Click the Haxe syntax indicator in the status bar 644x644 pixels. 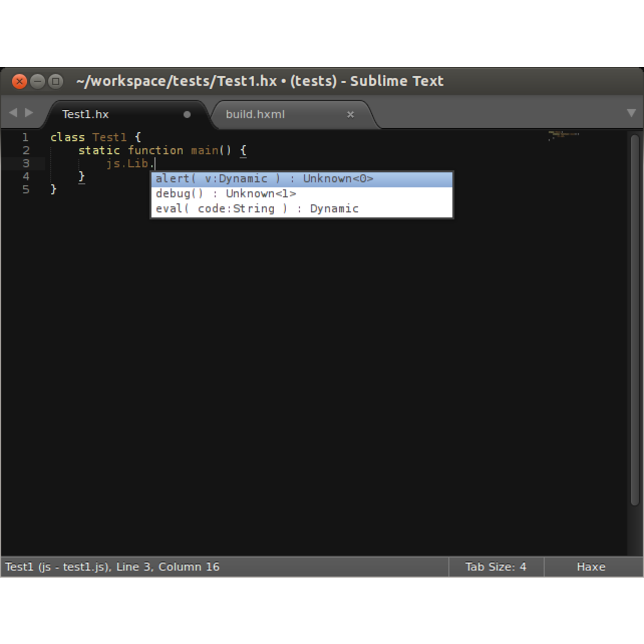pos(591,567)
